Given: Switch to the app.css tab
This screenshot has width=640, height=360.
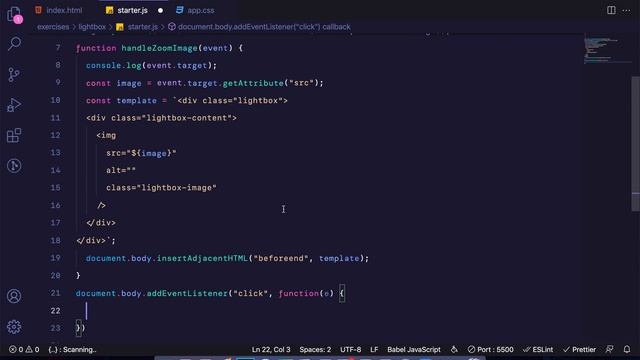Looking at the screenshot, I should (196, 10).
